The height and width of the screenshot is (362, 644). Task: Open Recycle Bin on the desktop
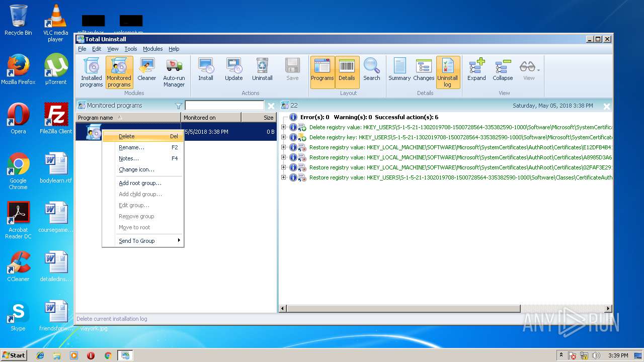18,20
